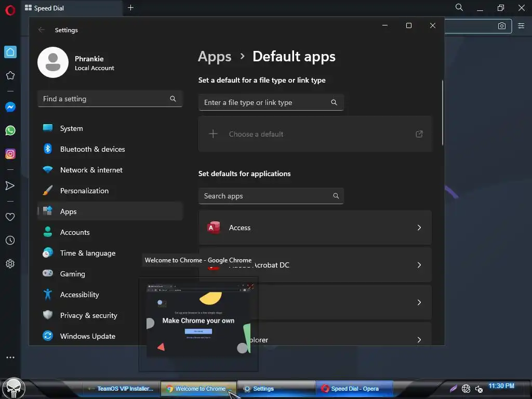Focus the Find a setting field

pyautogui.click(x=110, y=99)
